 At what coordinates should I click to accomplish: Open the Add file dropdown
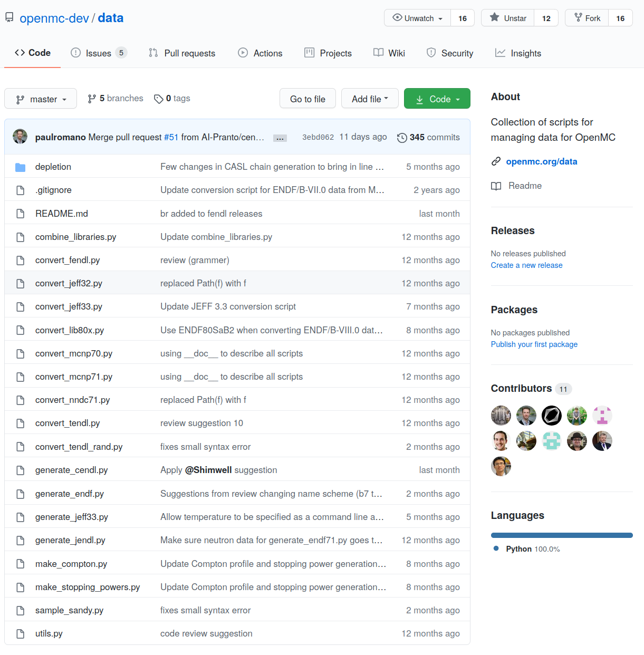click(370, 99)
